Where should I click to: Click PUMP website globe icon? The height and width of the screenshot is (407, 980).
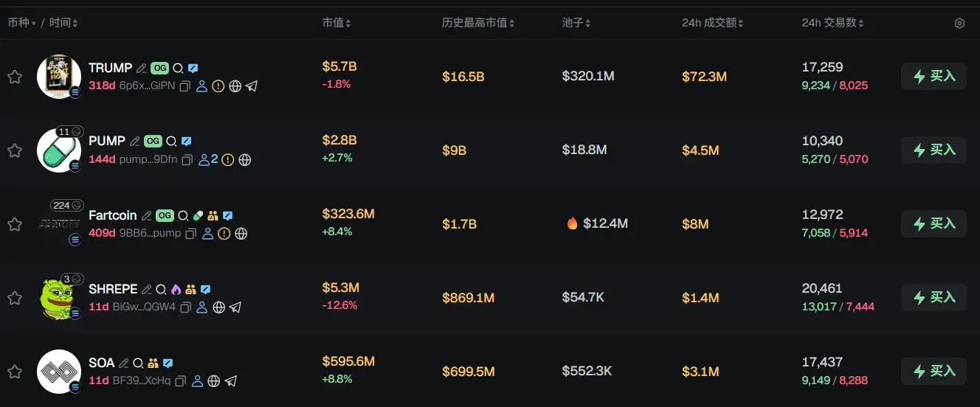pyautogui.click(x=245, y=160)
